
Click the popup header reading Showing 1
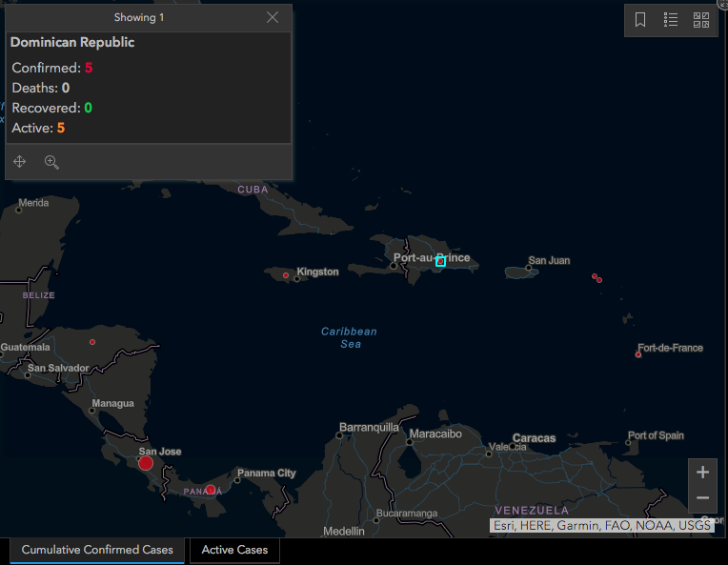[x=139, y=17]
